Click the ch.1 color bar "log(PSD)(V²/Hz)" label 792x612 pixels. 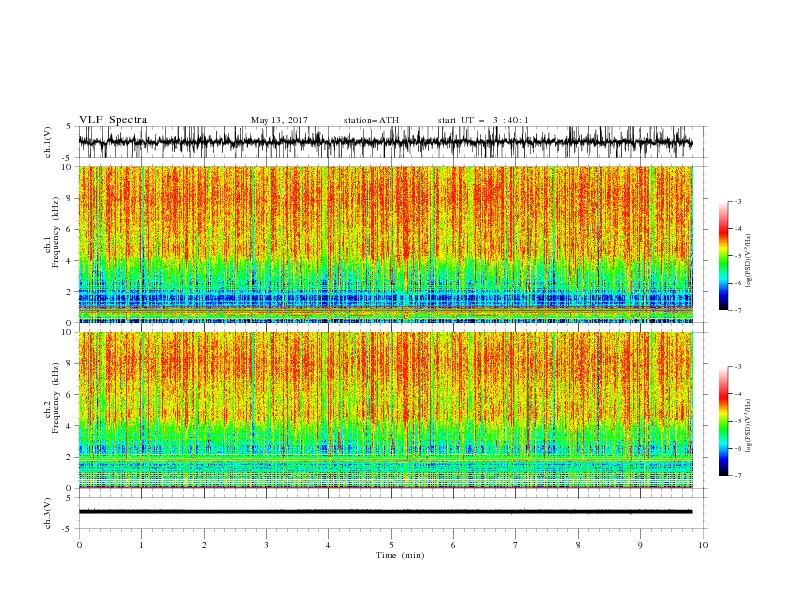click(x=749, y=261)
